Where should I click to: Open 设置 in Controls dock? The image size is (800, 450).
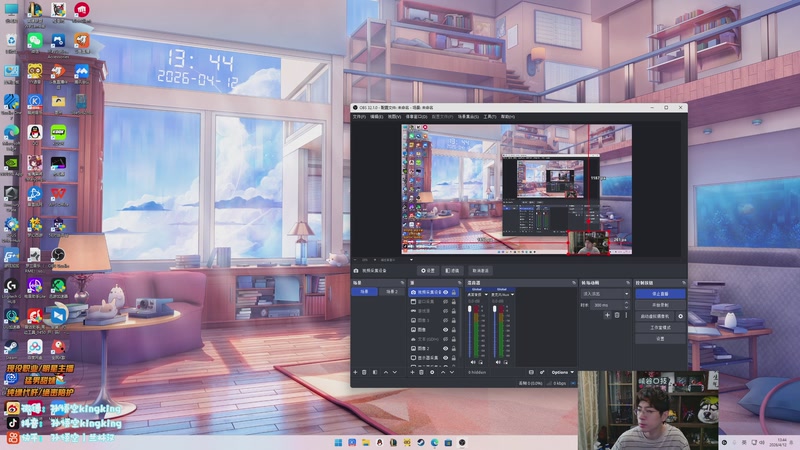[660, 339]
